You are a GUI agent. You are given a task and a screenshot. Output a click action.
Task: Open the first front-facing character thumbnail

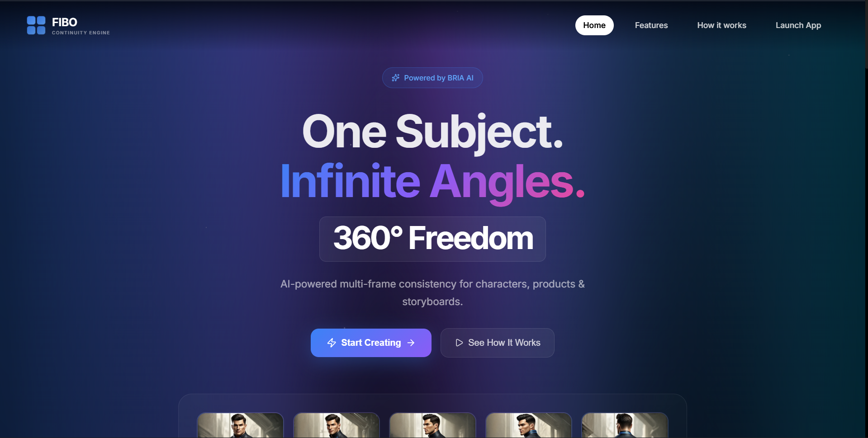point(240,425)
